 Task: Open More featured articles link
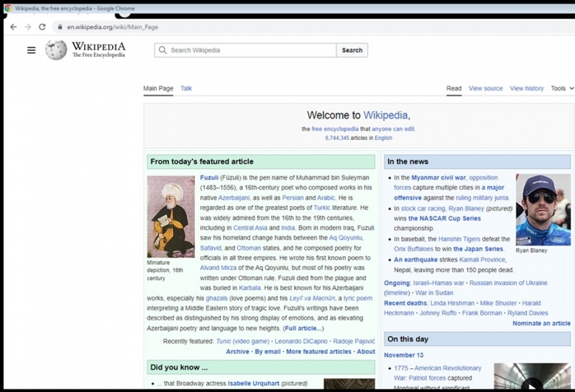point(319,352)
